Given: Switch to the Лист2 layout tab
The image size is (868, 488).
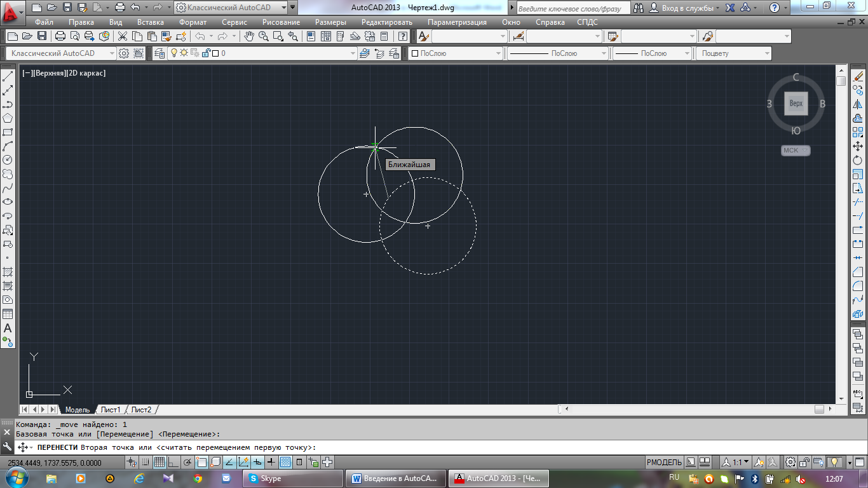Looking at the screenshot, I should pos(141,410).
